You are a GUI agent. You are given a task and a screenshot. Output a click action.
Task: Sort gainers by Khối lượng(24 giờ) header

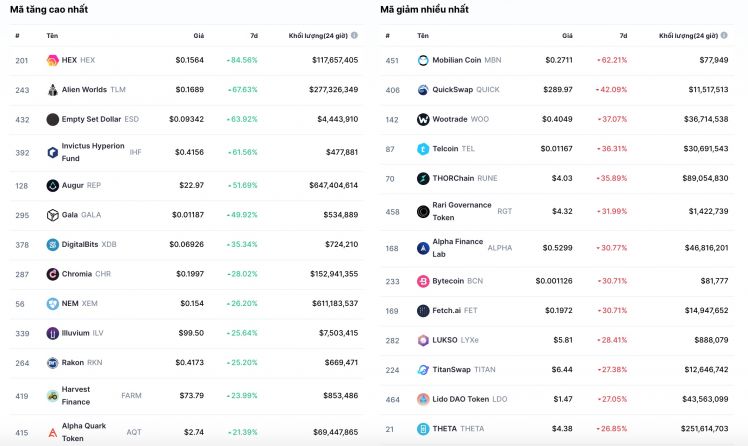318,36
